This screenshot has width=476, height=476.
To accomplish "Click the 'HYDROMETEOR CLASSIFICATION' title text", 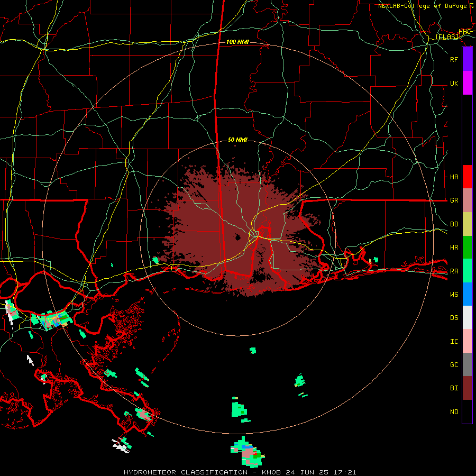I will pyautogui.click(x=186, y=472).
